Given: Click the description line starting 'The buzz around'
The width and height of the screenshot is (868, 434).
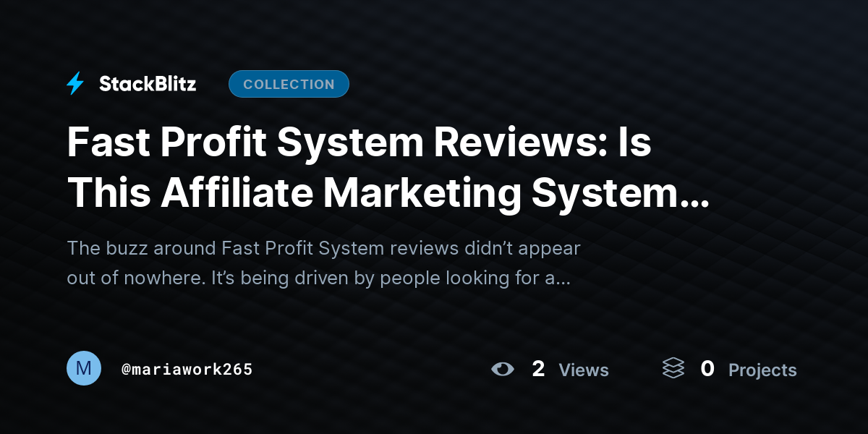Looking at the screenshot, I should [x=324, y=249].
